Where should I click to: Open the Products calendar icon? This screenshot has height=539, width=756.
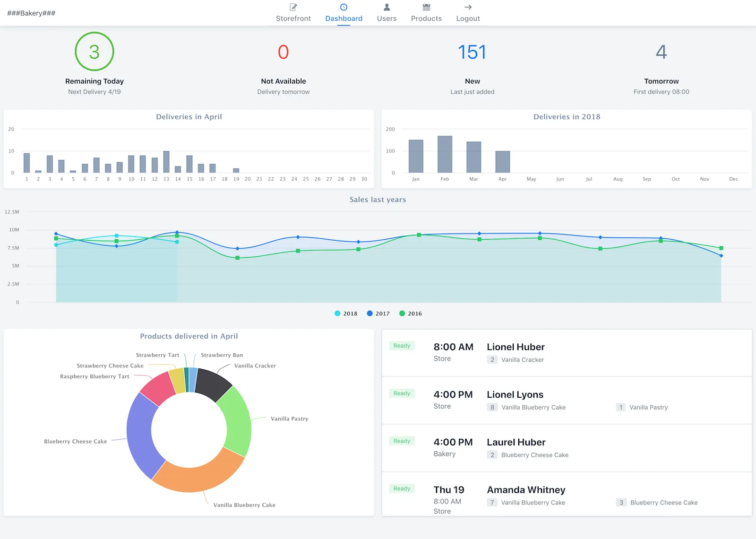426,7
